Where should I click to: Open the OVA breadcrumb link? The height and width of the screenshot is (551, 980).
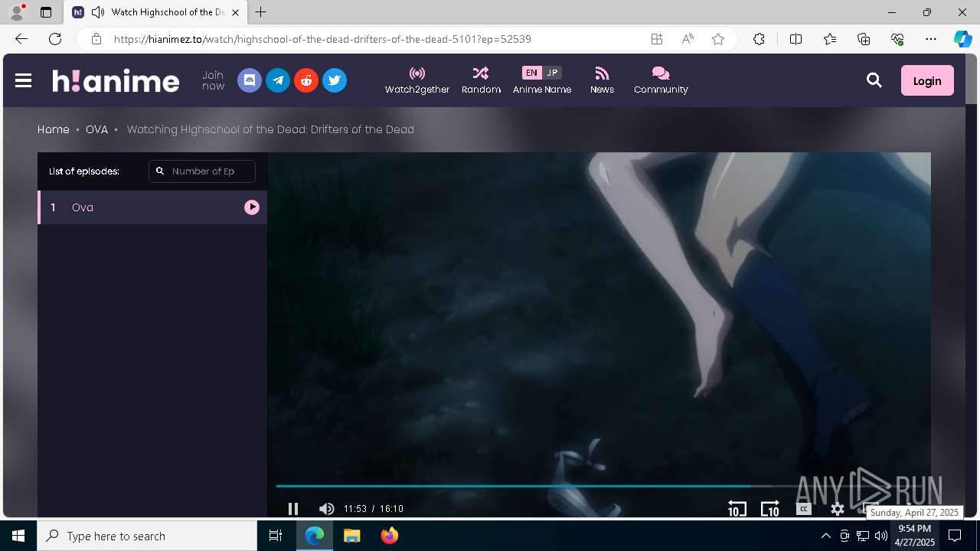96,129
